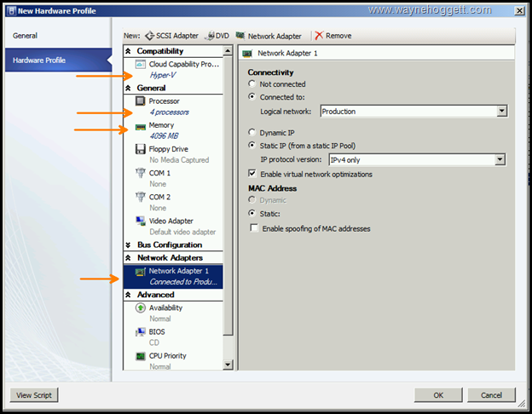Open the Logical network dropdown
This screenshot has height=414, width=532.
[502, 112]
